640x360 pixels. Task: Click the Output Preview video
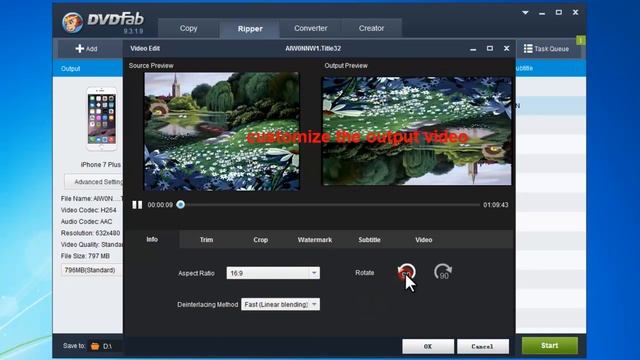[x=417, y=131]
